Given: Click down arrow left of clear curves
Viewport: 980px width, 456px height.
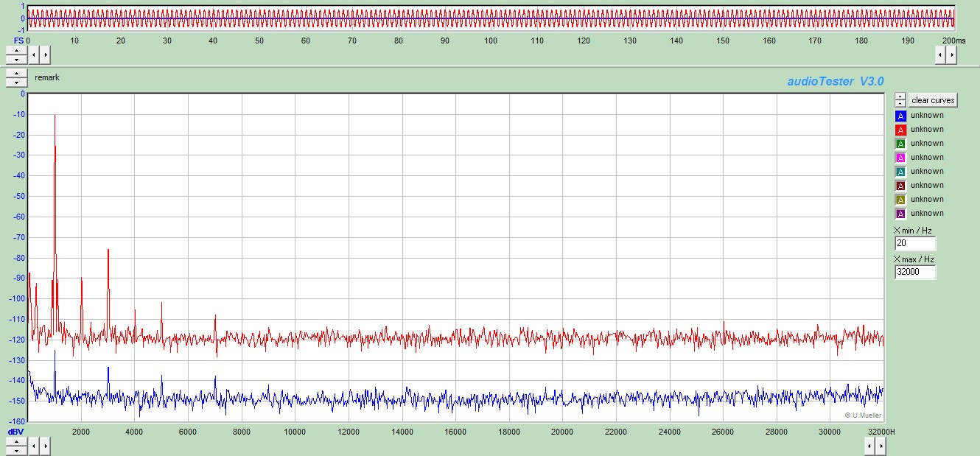Looking at the screenshot, I should (900, 104).
